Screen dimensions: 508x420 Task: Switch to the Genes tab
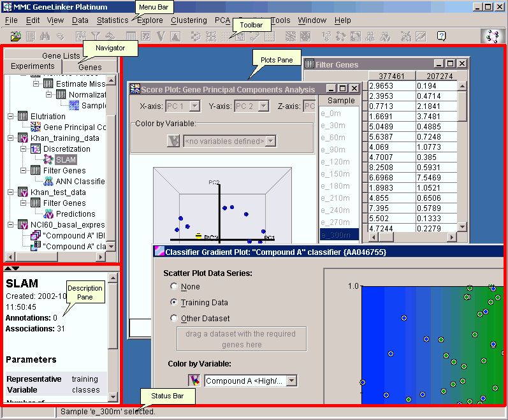[90, 67]
